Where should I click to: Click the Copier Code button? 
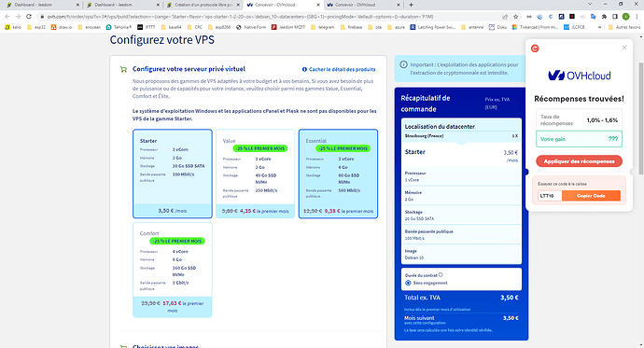(591, 196)
